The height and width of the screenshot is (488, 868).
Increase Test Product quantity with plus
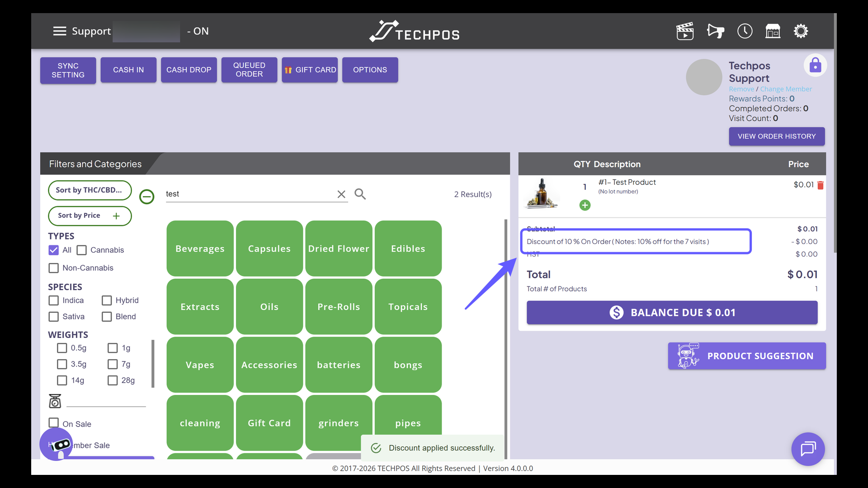(x=585, y=205)
